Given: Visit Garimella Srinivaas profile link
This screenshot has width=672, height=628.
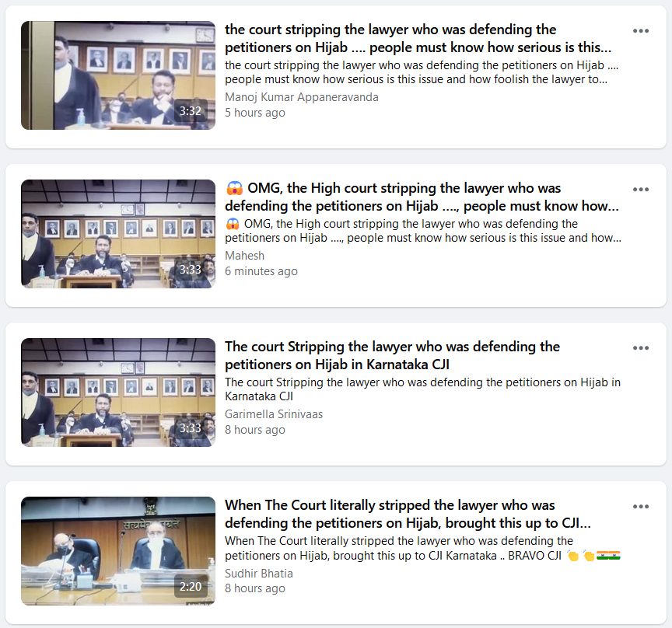Looking at the screenshot, I should click(x=274, y=414).
